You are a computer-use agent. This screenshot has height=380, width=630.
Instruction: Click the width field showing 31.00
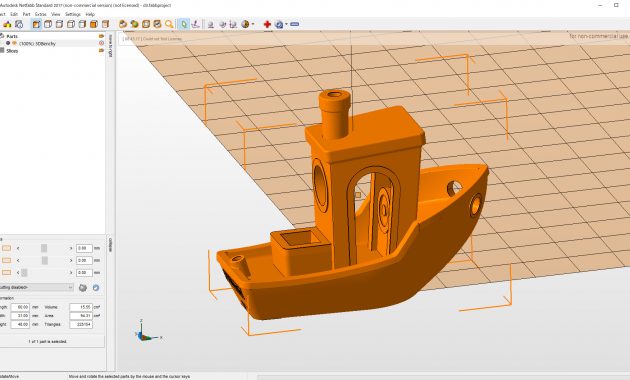pos(20,316)
